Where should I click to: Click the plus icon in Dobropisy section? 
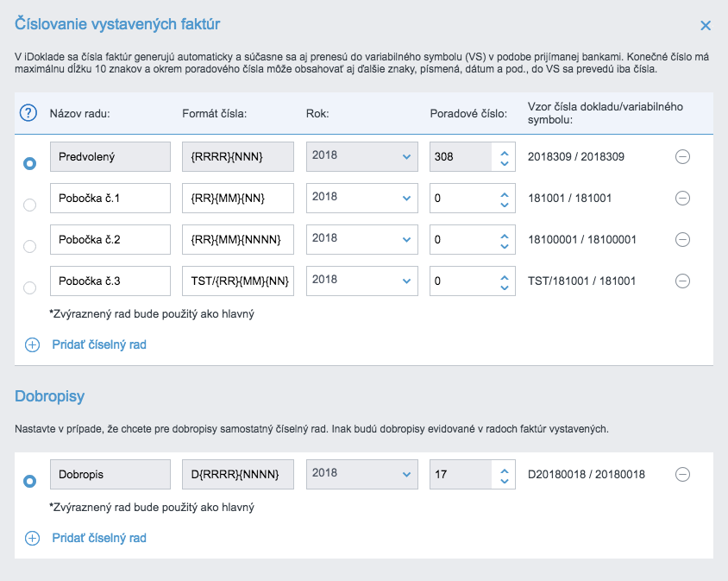[x=33, y=538]
